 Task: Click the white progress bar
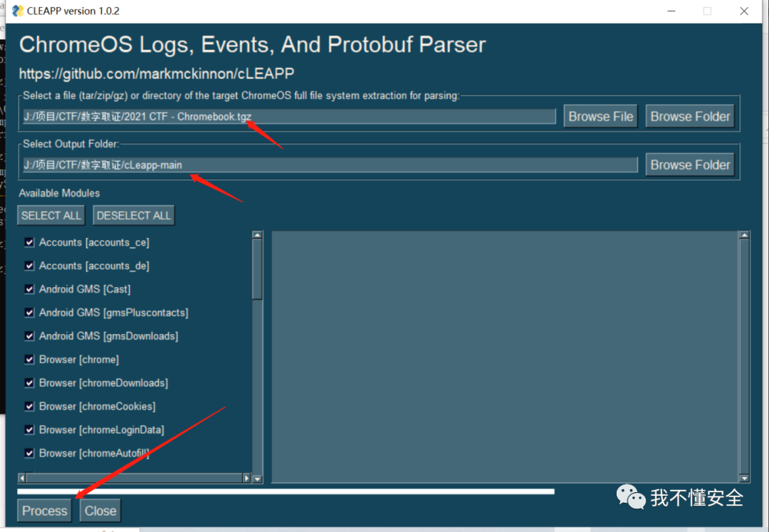coord(286,491)
